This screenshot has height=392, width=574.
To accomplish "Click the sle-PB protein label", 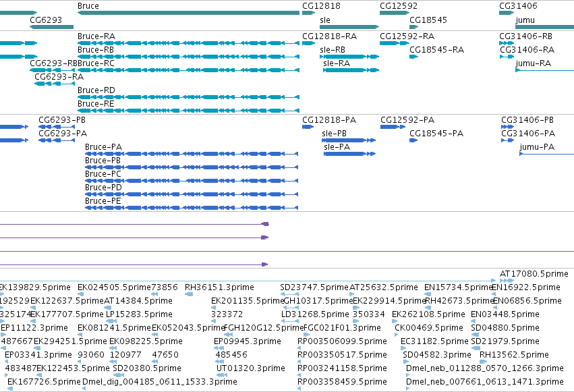I will click(334, 134).
